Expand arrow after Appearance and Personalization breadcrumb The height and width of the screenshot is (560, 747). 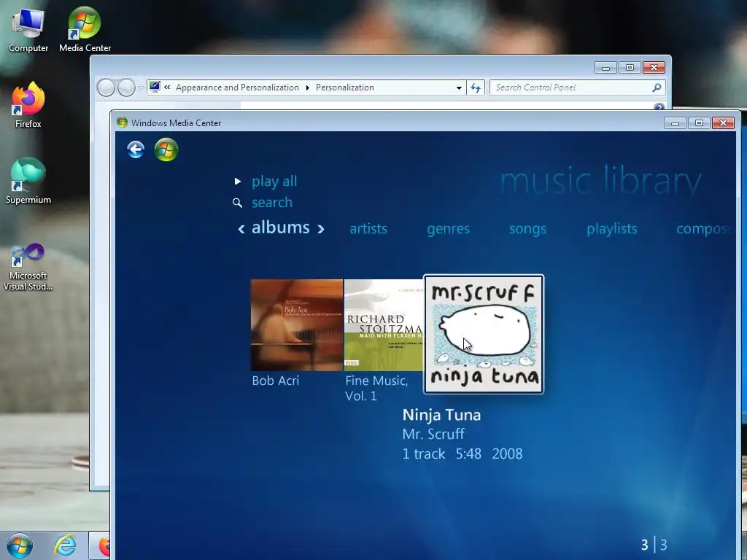click(x=307, y=87)
